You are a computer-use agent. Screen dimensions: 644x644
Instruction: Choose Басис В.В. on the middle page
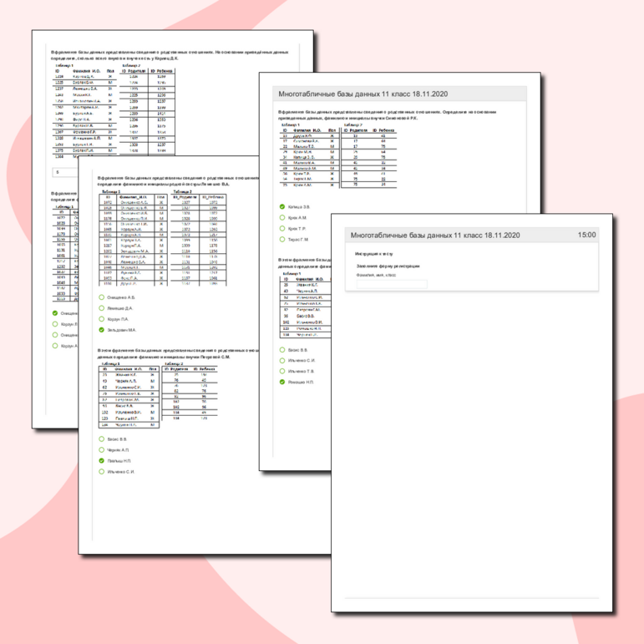click(102, 438)
